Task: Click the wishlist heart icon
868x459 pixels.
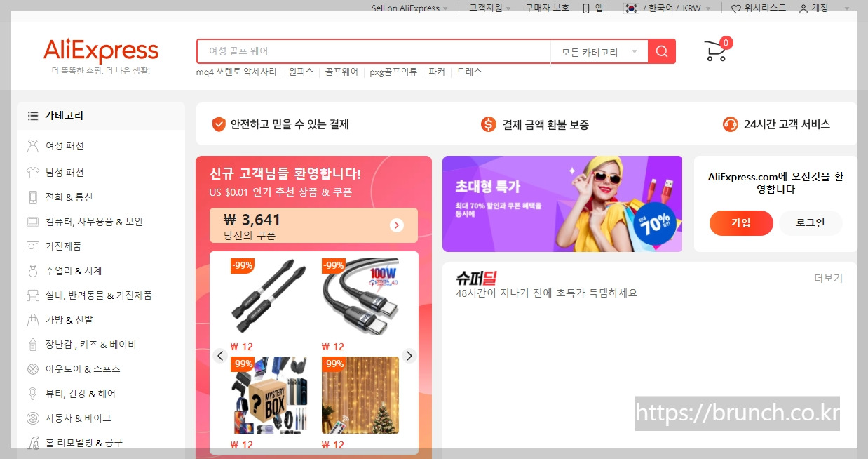Action: 735,8
